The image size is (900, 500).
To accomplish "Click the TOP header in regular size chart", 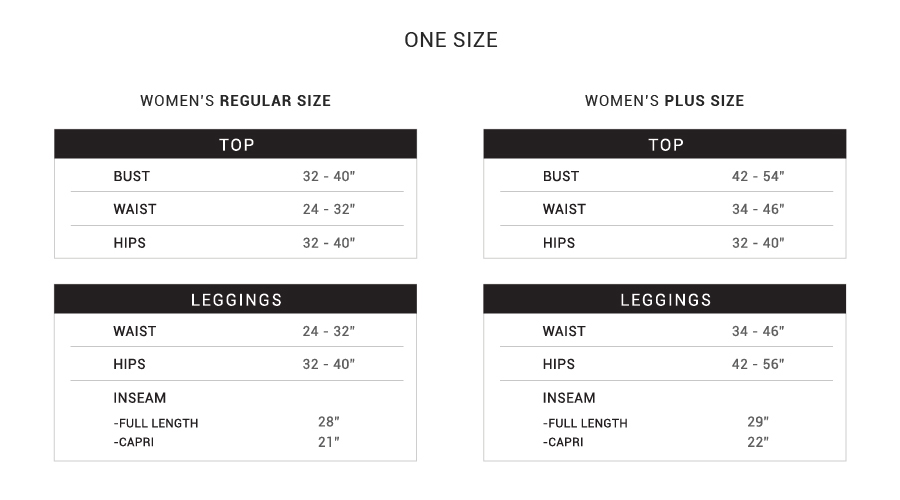I will [236, 145].
